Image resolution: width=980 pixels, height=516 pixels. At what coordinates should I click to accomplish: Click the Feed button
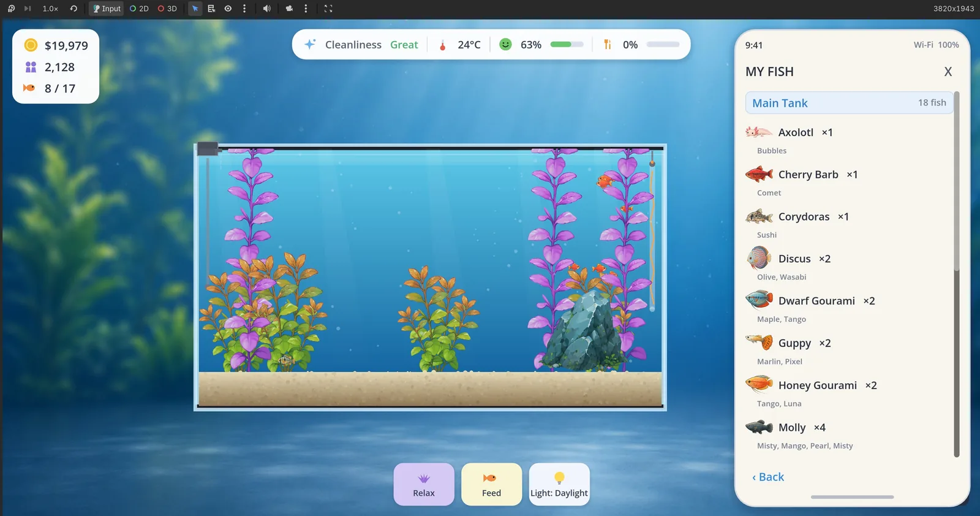[x=491, y=484]
